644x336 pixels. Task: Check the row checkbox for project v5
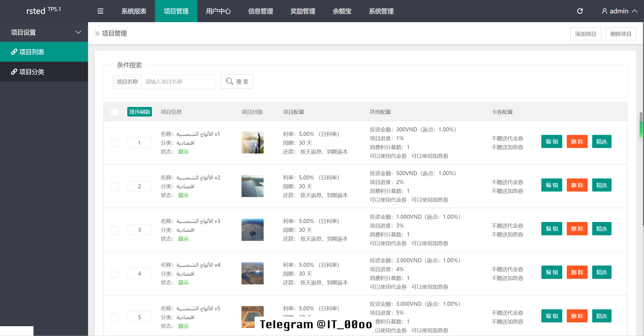click(114, 317)
